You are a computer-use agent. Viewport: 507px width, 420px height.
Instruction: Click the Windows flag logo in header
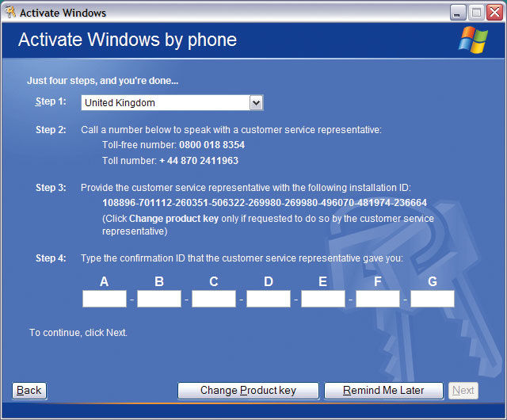(474, 40)
